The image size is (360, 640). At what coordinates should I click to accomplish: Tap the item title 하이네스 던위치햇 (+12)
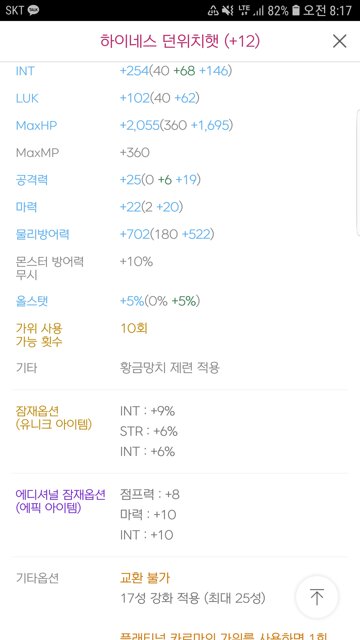tap(180, 41)
